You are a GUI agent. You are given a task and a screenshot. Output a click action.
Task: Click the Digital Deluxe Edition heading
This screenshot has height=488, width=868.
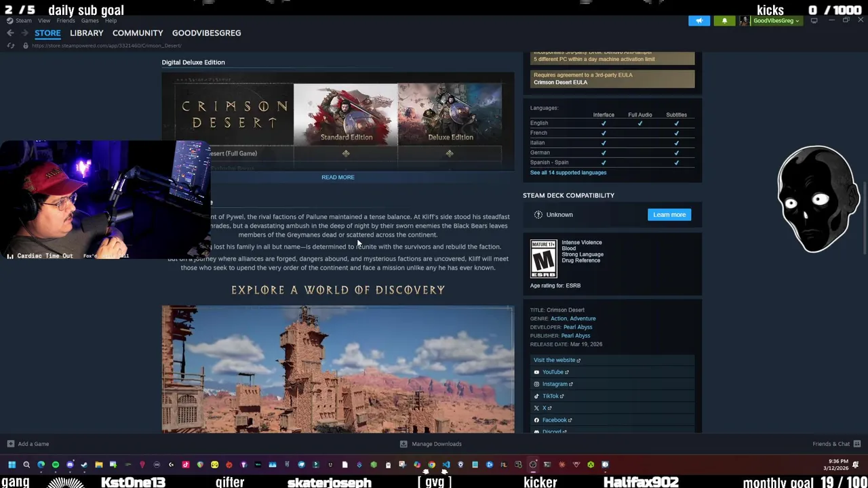tap(193, 62)
